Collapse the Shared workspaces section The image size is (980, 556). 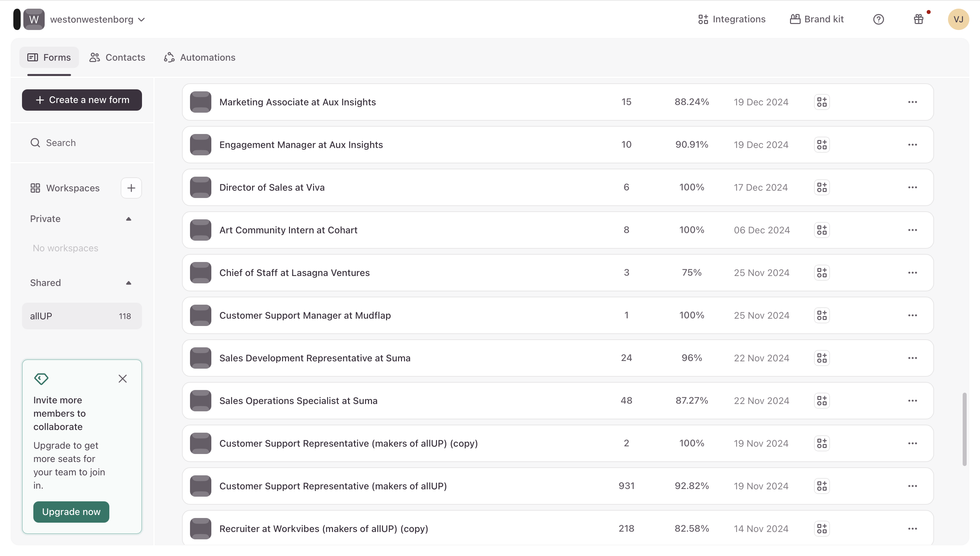pyautogui.click(x=128, y=283)
